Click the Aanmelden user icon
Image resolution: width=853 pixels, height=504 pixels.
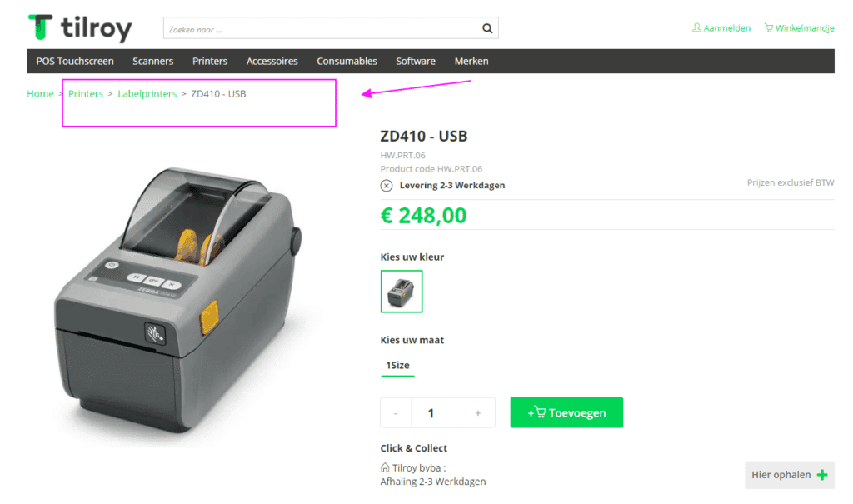(x=696, y=27)
